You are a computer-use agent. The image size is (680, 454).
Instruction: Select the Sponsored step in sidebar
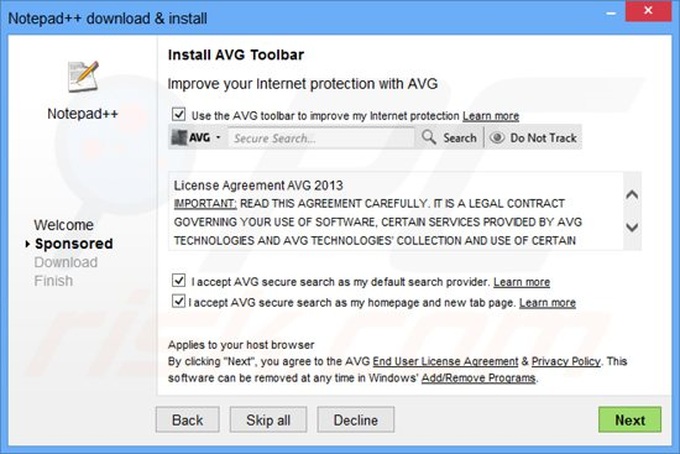[x=74, y=244]
